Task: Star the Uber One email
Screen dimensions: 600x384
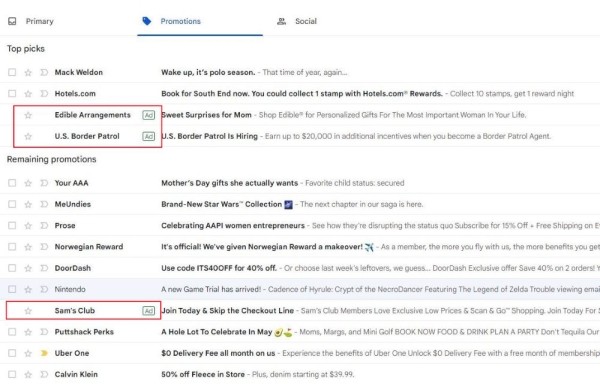Action: (x=28, y=353)
